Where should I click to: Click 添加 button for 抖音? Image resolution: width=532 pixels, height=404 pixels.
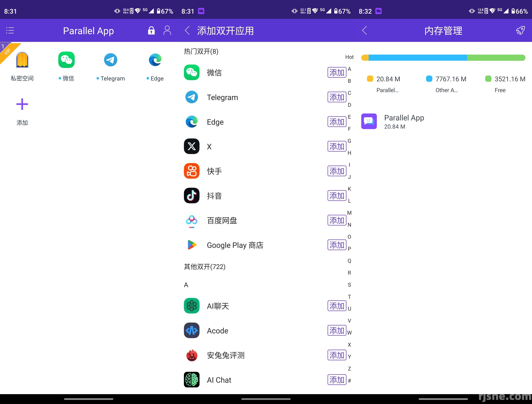(x=337, y=196)
